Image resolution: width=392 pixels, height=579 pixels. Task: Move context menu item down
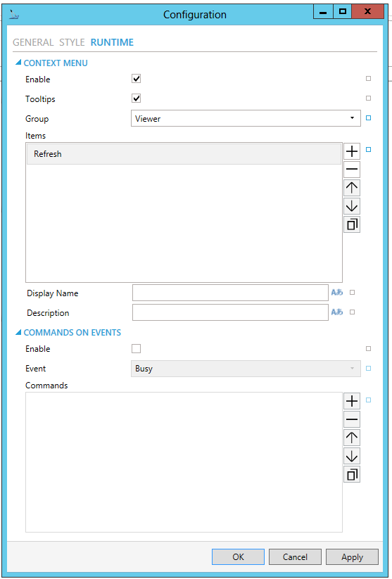point(352,206)
